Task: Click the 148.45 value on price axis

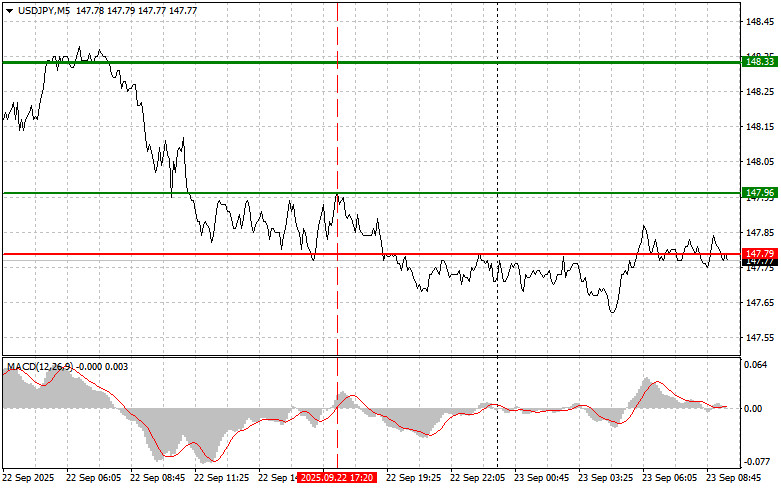Action: point(757,21)
